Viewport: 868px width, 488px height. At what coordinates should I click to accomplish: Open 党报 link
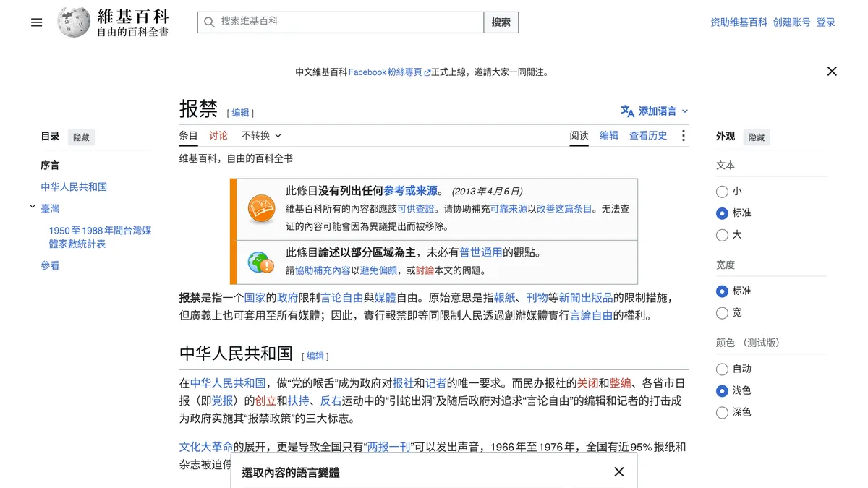(x=222, y=401)
